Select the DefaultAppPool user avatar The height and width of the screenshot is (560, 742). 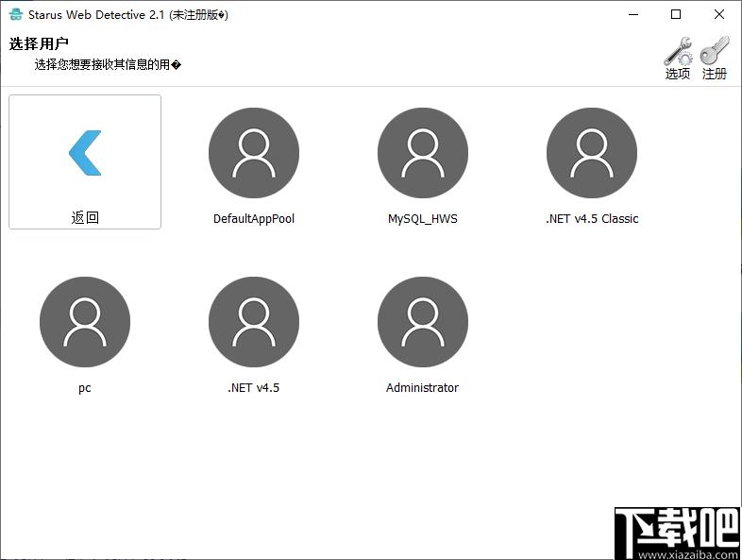(x=254, y=153)
